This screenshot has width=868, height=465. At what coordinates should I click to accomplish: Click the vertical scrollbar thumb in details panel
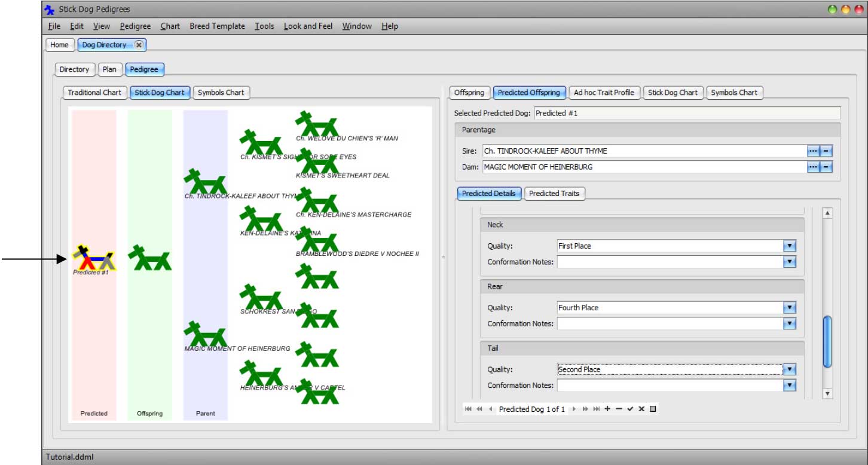tap(827, 341)
